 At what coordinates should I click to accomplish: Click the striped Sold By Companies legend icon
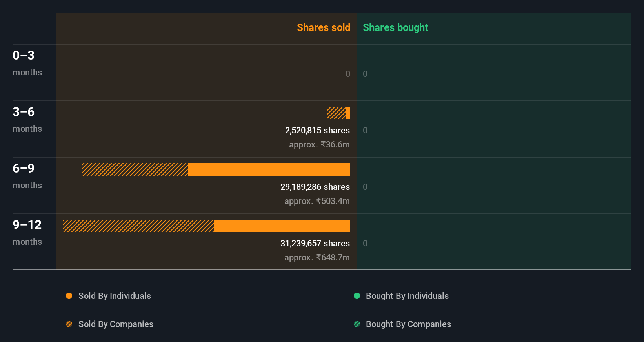tap(69, 324)
